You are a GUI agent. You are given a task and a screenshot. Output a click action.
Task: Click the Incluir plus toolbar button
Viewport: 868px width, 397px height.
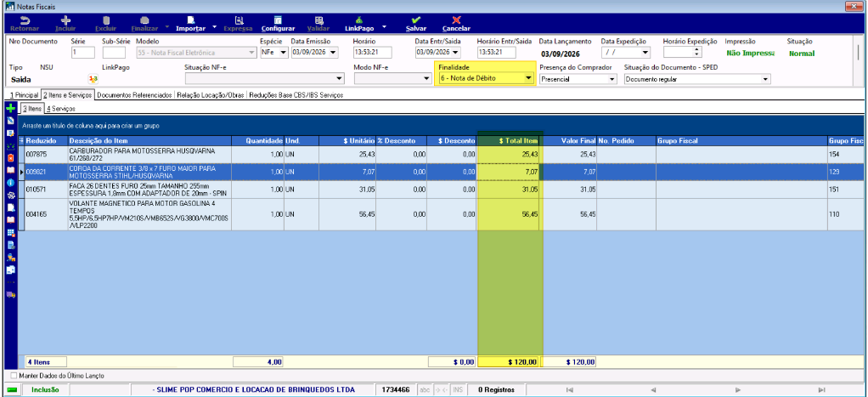pos(65,23)
